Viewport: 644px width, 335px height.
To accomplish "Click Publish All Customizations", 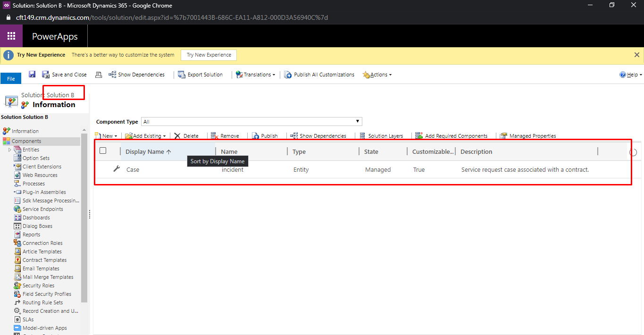I will 319,75.
